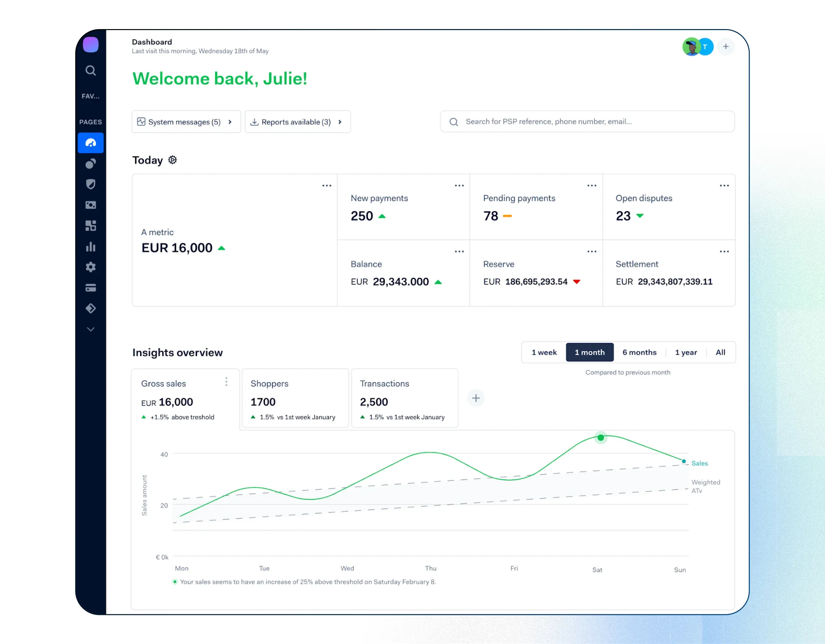The height and width of the screenshot is (644, 825).
Task: Open the sidebar search icon
Action: coord(91,70)
